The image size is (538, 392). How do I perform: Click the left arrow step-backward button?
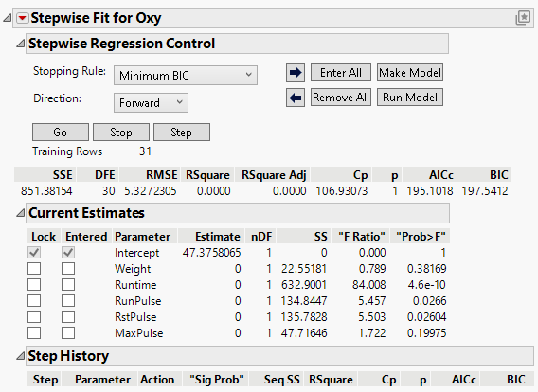(296, 98)
